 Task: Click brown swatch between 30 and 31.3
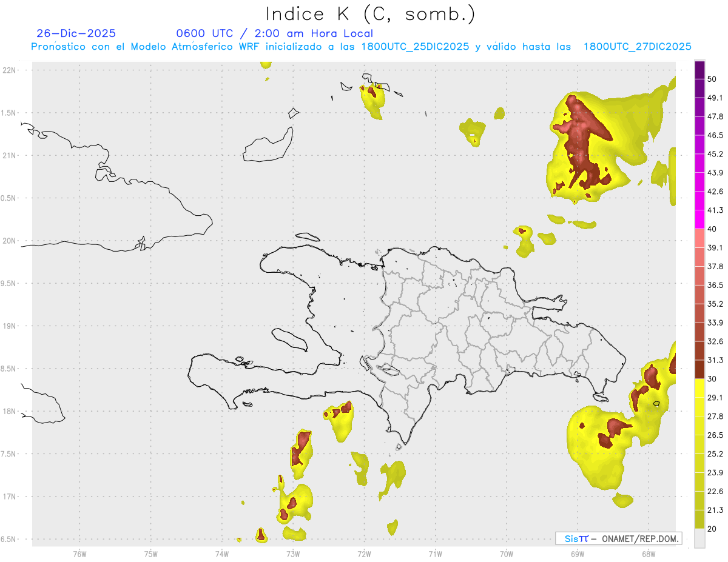[x=699, y=370]
